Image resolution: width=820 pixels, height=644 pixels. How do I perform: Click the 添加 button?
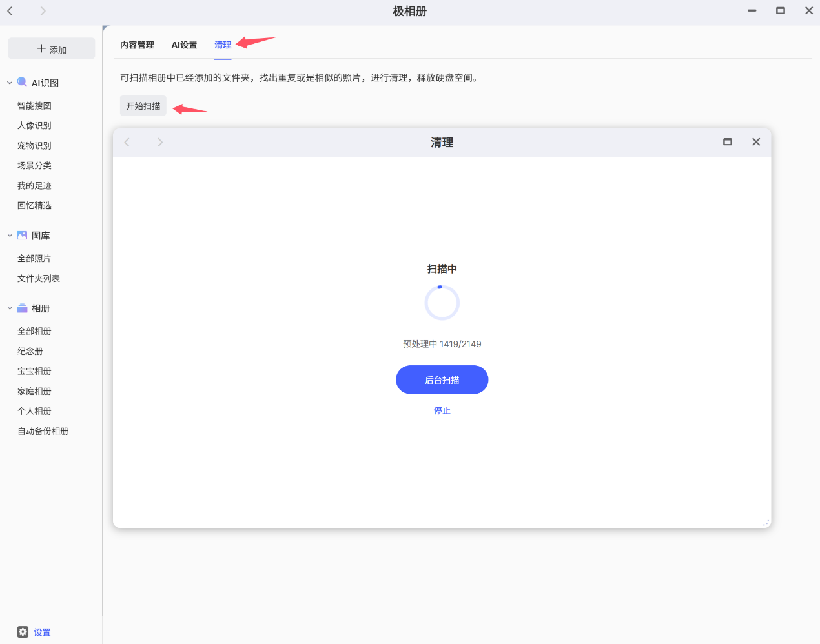[x=52, y=49]
